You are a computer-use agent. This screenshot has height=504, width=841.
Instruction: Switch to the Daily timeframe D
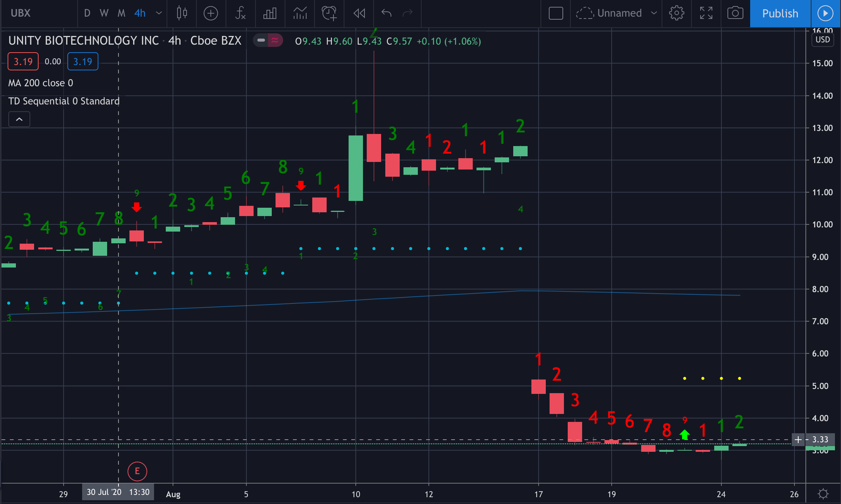(x=87, y=13)
